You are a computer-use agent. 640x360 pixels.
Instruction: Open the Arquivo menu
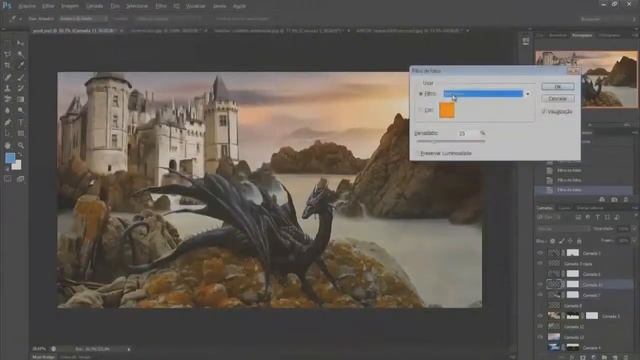[27, 7]
